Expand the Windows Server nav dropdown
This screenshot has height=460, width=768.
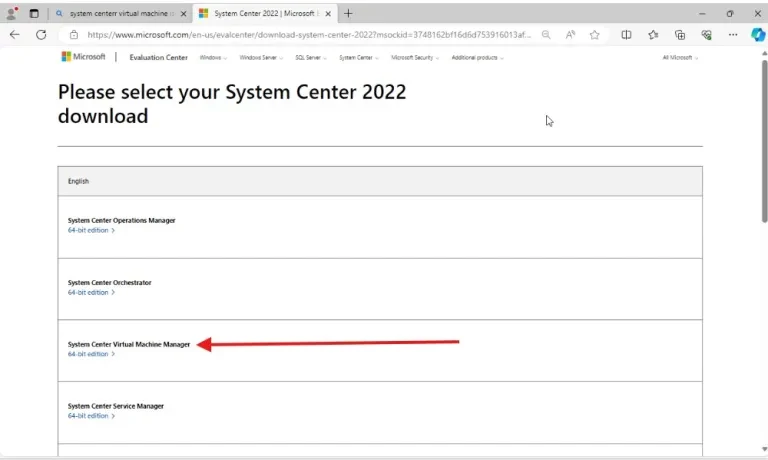coord(261,57)
